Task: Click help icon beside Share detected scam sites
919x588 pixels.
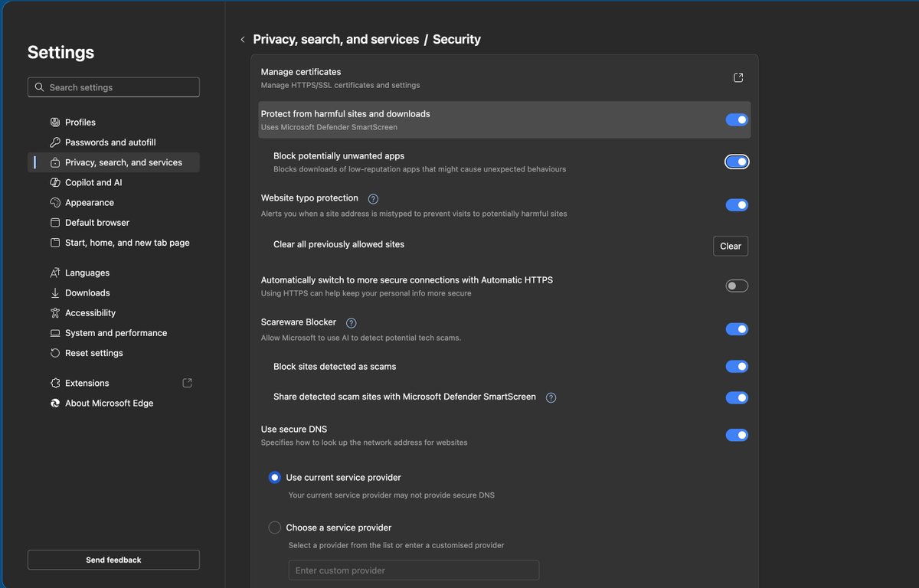Action: (551, 397)
